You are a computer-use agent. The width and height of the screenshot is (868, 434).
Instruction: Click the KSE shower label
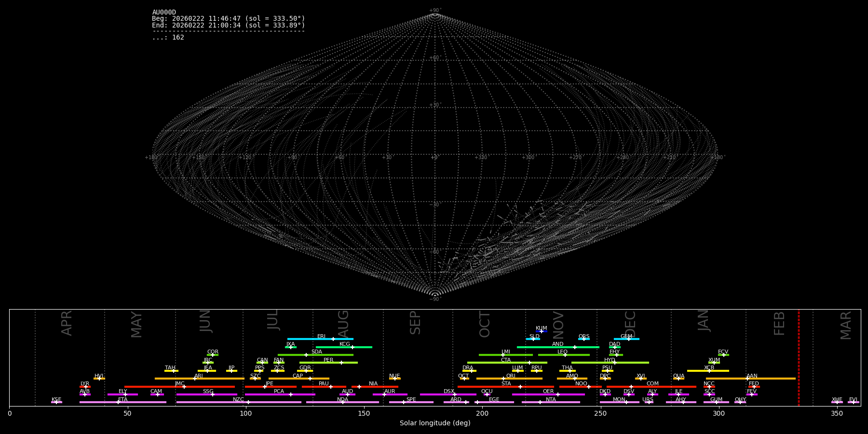(x=56, y=400)
